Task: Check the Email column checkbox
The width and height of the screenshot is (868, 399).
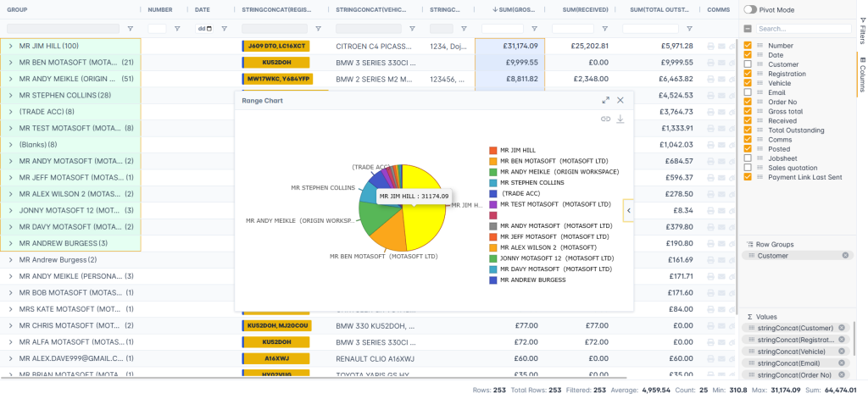Action: click(x=748, y=92)
